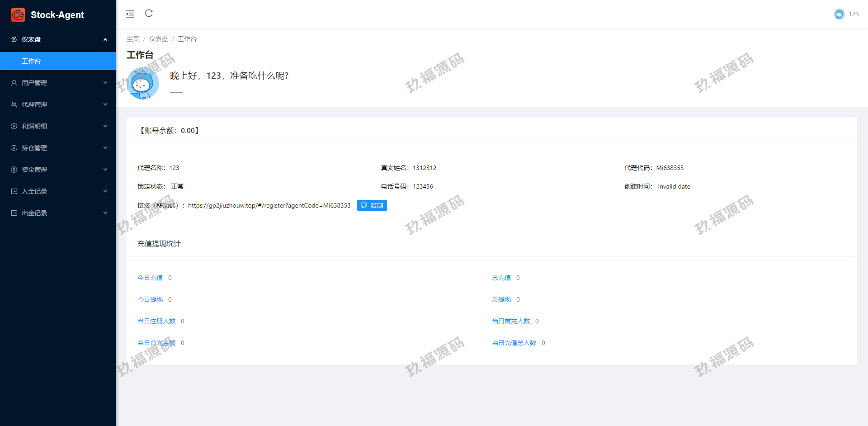868x426 pixels.
Task: Click the 入金记录 sidebar icon
Action: coord(14,191)
